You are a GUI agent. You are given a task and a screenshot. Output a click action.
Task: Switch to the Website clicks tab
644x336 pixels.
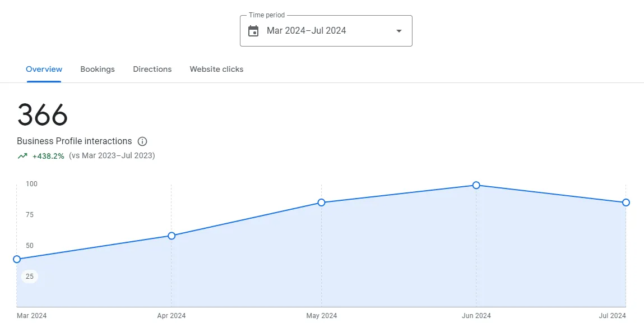(x=216, y=69)
